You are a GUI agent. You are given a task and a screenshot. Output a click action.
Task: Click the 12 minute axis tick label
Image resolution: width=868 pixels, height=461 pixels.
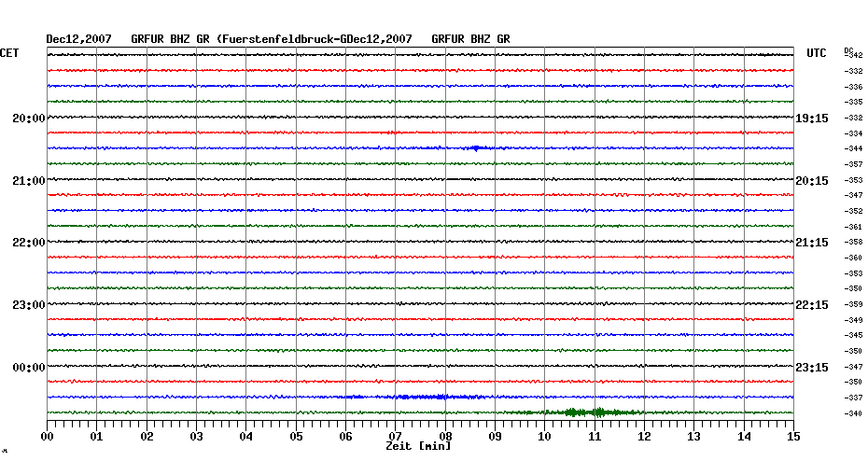coord(644,437)
